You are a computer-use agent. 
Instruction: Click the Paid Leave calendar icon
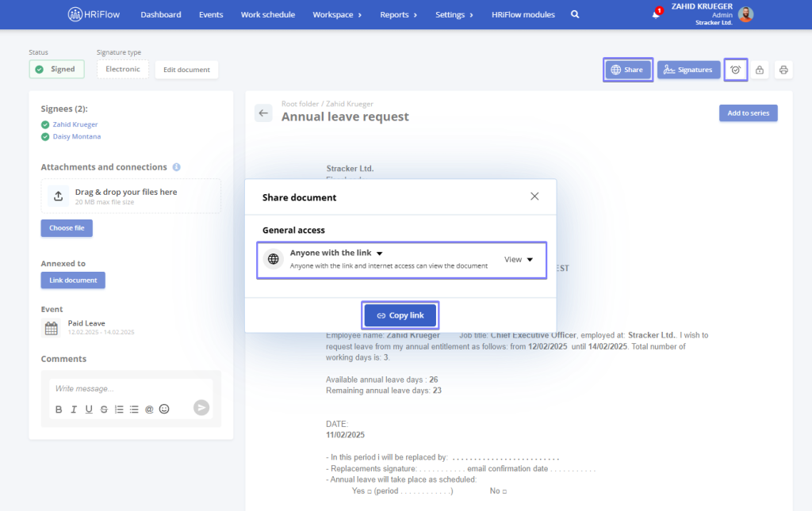coord(52,328)
